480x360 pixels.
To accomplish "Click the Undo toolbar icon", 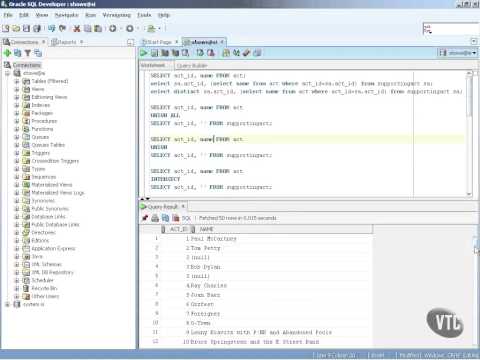I will [52, 29].
